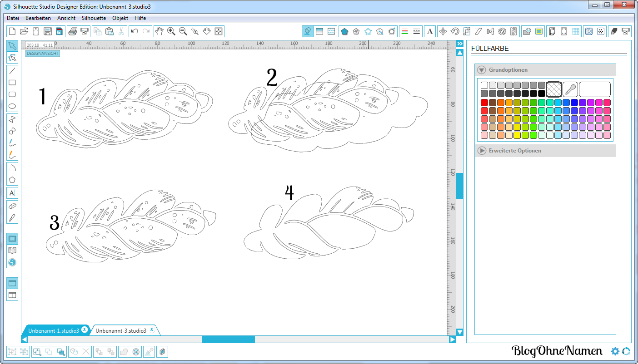Collapse the side panel with double arrow

[x=459, y=44]
